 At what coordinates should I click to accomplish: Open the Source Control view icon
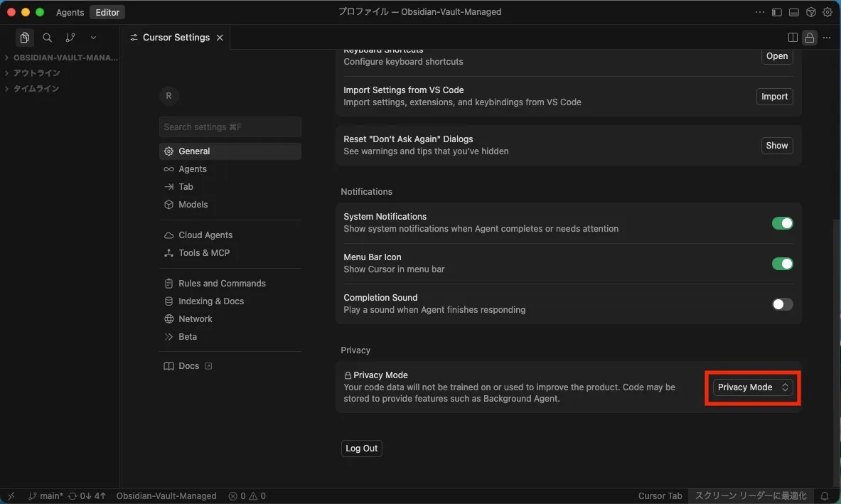(70, 37)
